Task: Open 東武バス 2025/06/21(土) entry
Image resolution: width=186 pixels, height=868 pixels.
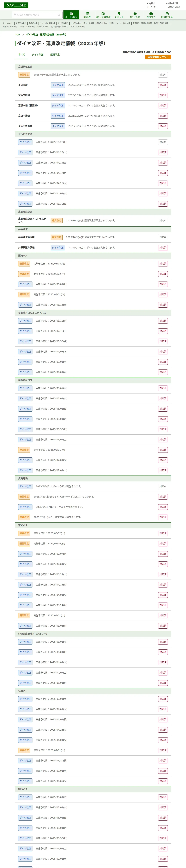Action: 93,574
